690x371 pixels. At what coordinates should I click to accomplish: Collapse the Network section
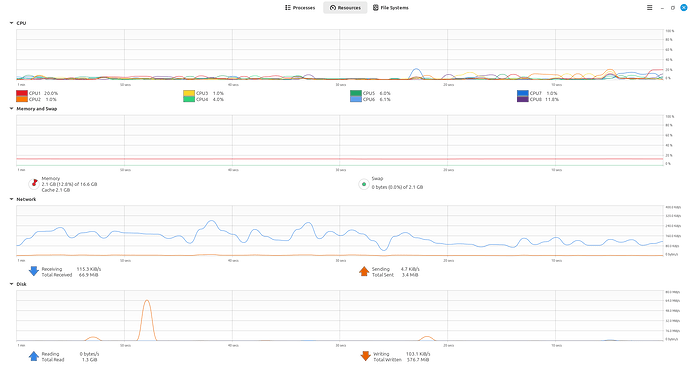coord(11,199)
